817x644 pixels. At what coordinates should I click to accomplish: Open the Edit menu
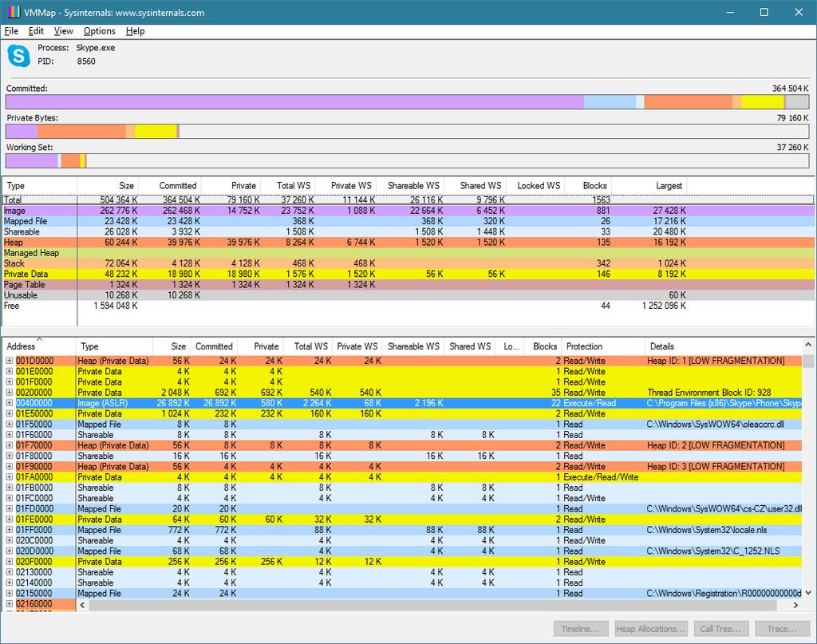pos(36,31)
